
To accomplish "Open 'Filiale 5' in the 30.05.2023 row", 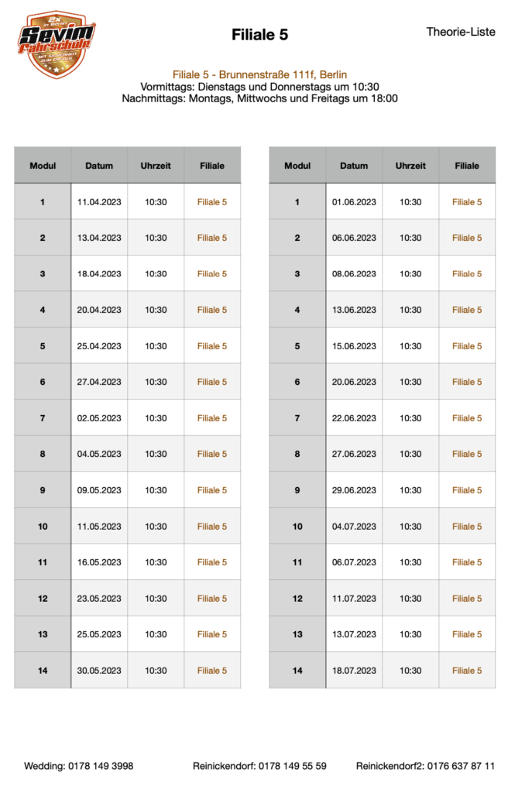I will (212, 671).
